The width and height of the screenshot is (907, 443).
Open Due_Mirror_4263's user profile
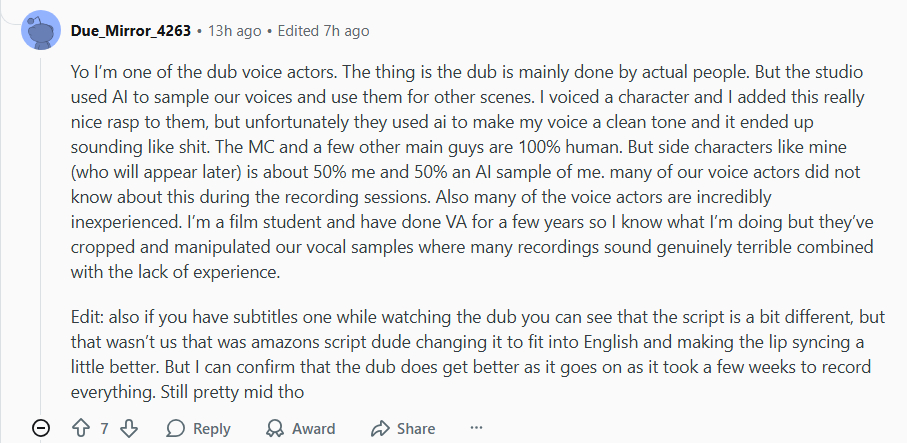coord(130,31)
